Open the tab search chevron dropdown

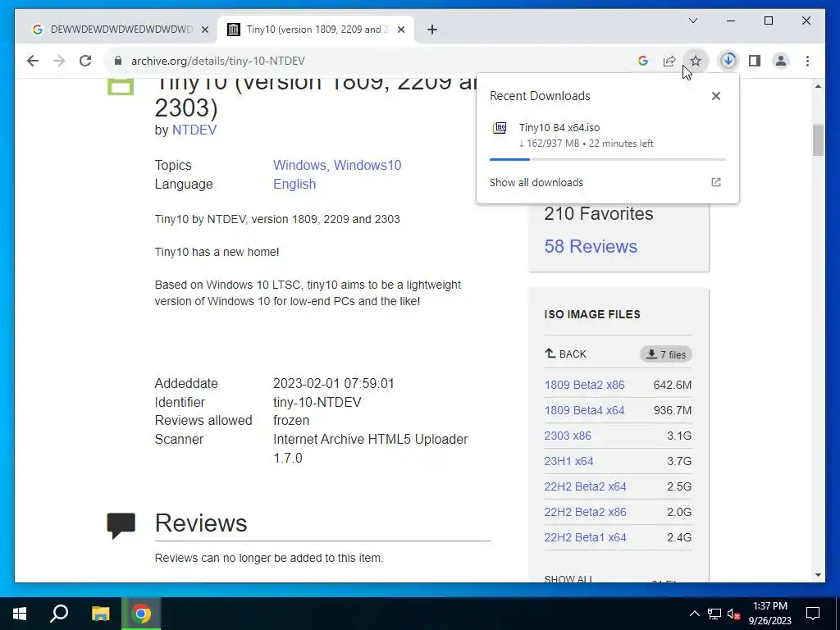[x=692, y=21]
